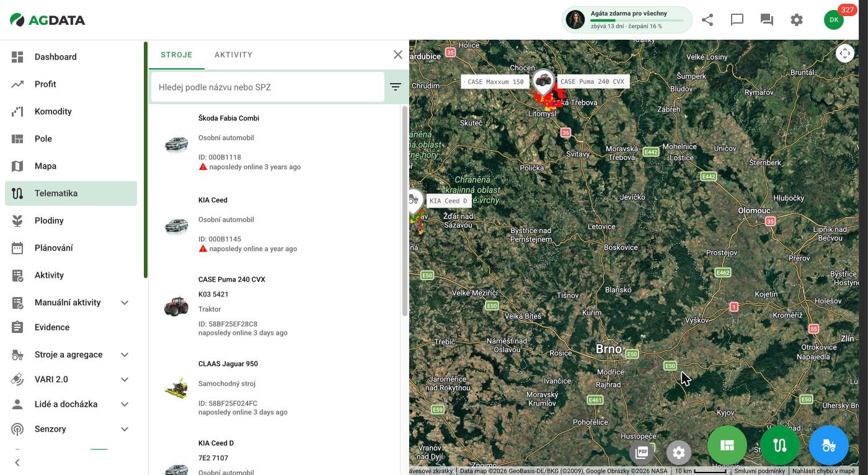Click the Agáta zdarma pro všechny banner
This screenshot has height=475, width=868.
tap(627, 20)
